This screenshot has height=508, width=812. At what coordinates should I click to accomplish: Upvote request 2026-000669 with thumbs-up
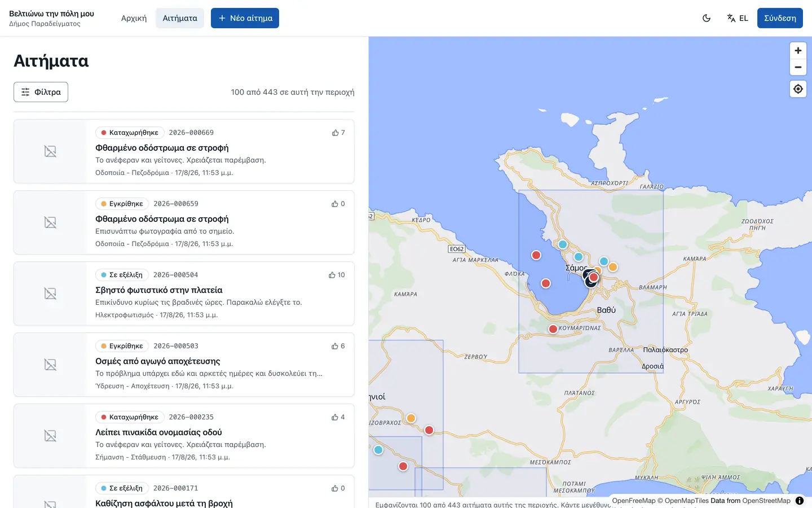338,133
